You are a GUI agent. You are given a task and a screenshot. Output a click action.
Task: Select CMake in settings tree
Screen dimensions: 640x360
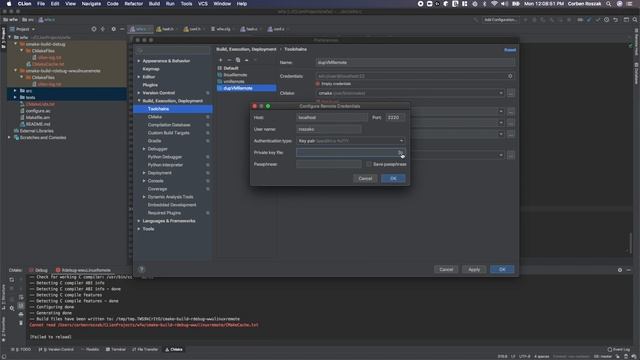155,117
